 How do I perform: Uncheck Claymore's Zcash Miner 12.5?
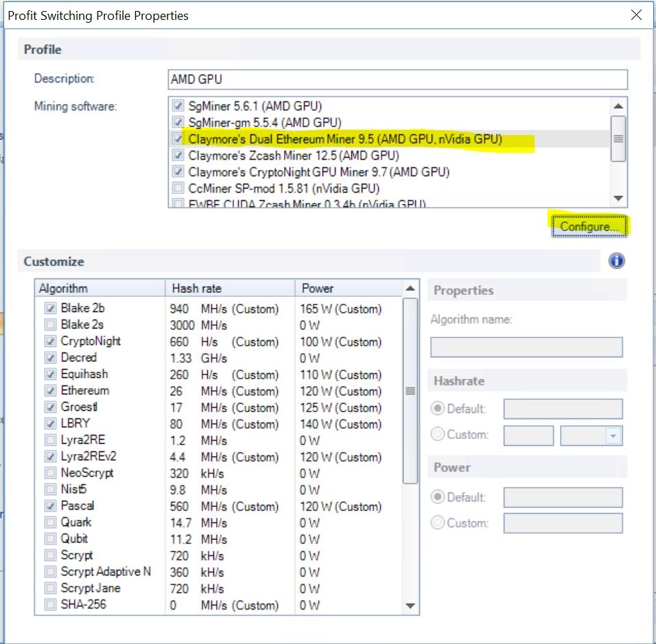pos(178,155)
